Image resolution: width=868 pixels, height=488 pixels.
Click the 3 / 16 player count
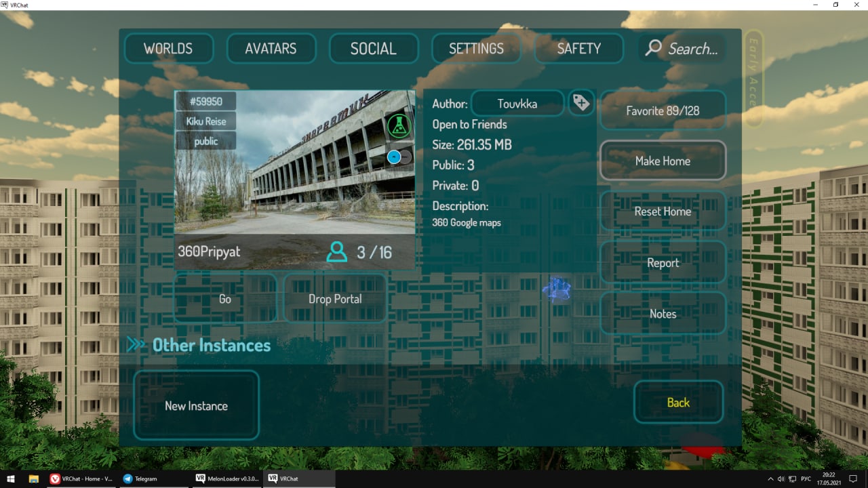tap(374, 252)
